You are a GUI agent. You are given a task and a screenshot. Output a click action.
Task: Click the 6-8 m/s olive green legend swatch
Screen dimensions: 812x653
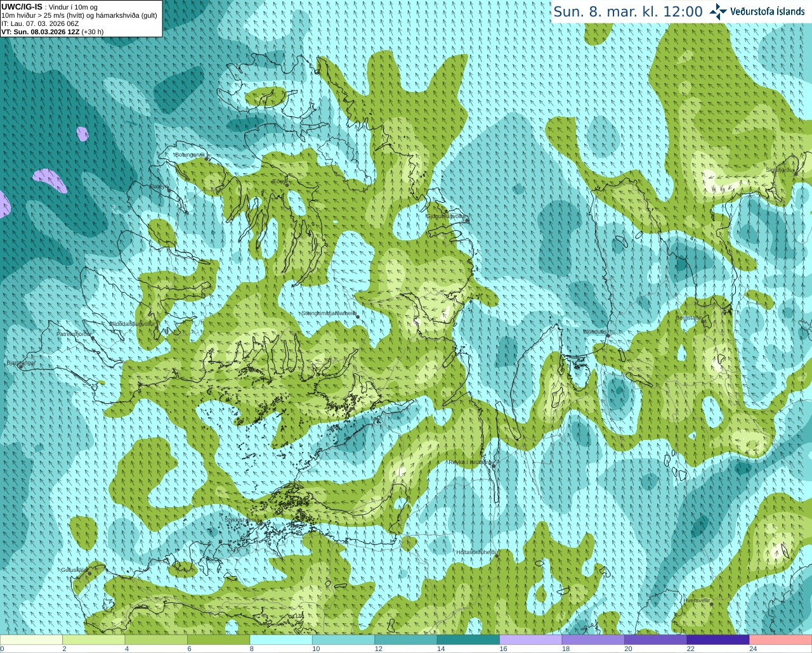219,640
